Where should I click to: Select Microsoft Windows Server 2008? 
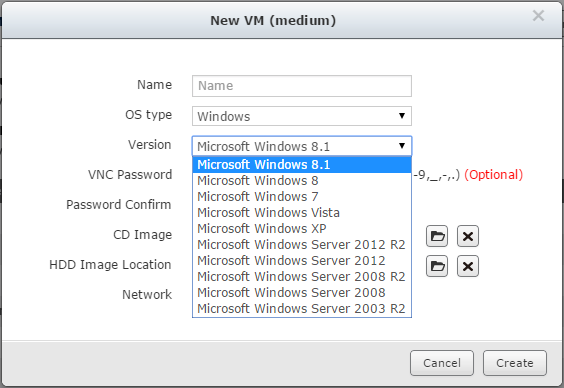302,293
